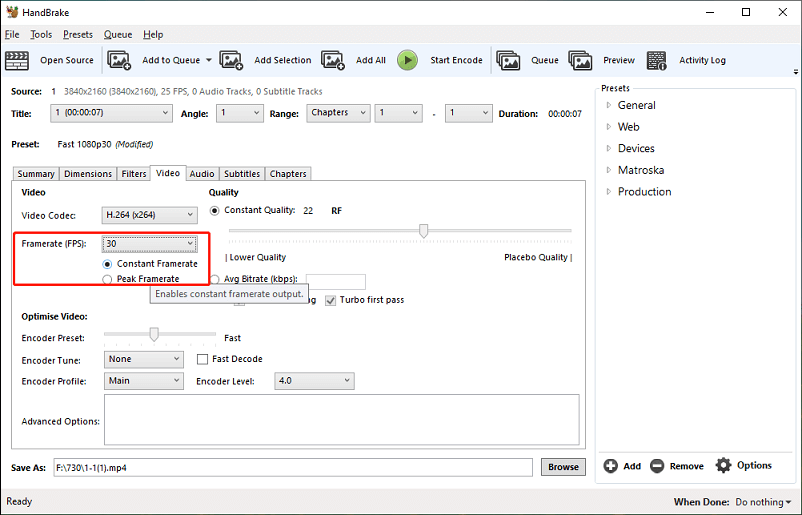Open the Help menu
This screenshot has height=515, width=802.
click(x=153, y=35)
